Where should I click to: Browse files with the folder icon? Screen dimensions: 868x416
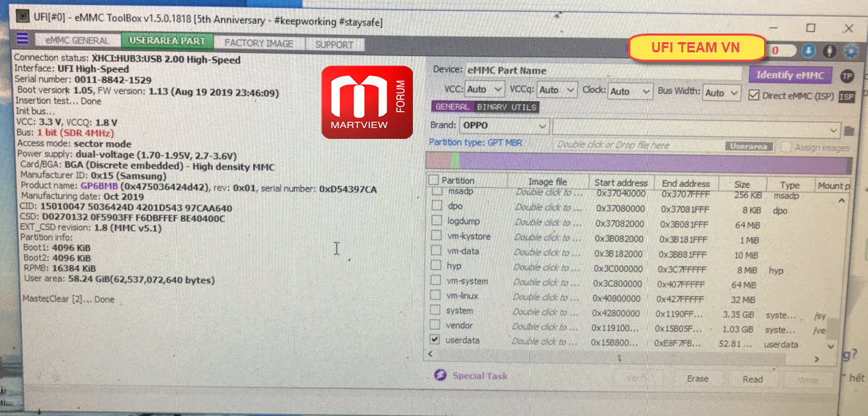pos(850,132)
